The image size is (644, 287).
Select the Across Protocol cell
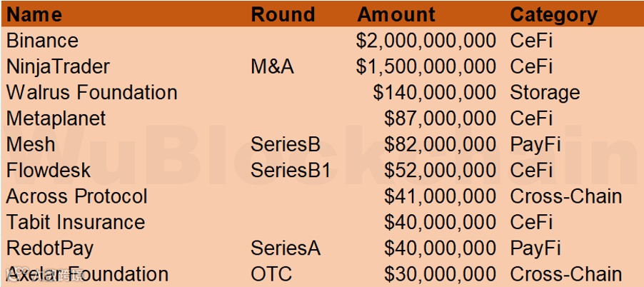coord(77,196)
